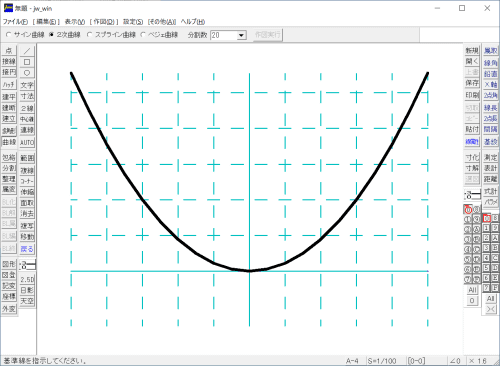Open line attribute box on left toolbar
This screenshot has height=366, width=500.
coord(27,265)
